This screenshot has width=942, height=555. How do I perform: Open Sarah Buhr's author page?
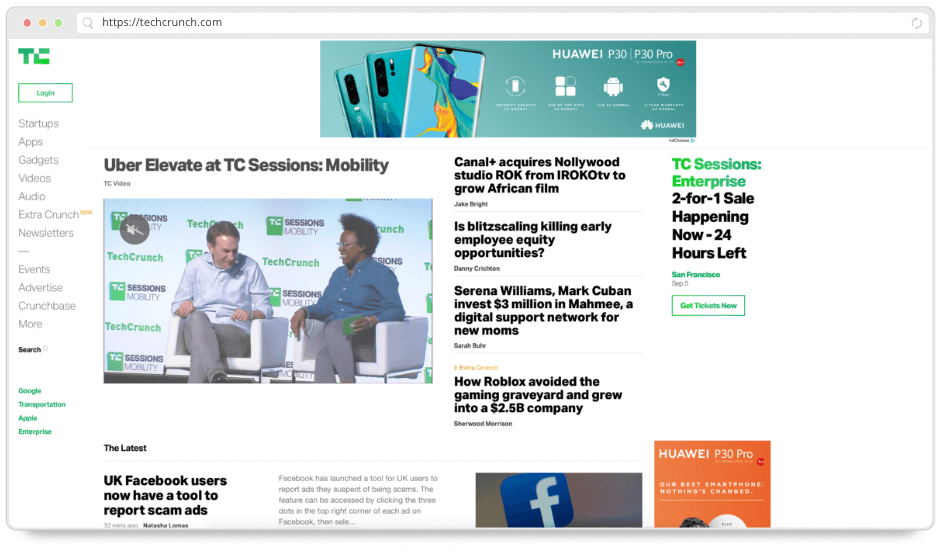470,345
